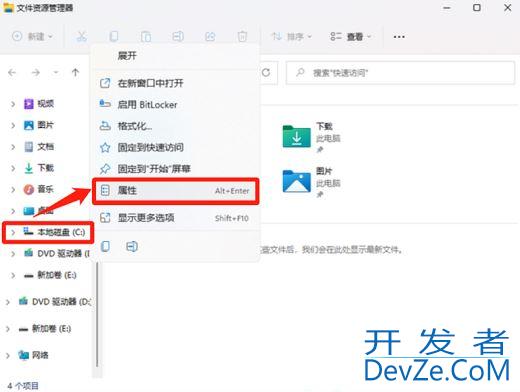Select the first 新加卷 (E:) tree item
520x392 pixels.
[x=50, y=275]
